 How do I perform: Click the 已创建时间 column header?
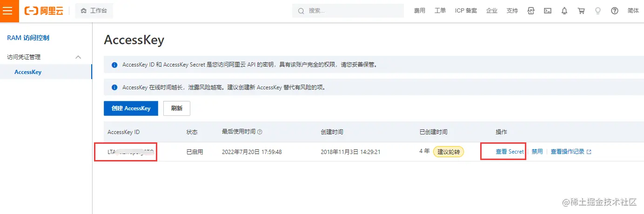click(433, 132)
